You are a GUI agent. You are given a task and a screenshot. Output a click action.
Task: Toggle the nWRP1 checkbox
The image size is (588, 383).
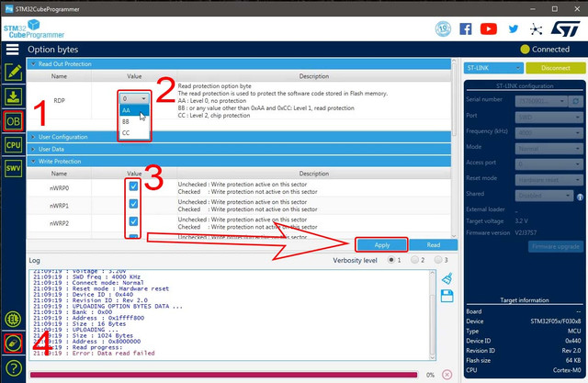pyautogui.click(x=133, y=204)
